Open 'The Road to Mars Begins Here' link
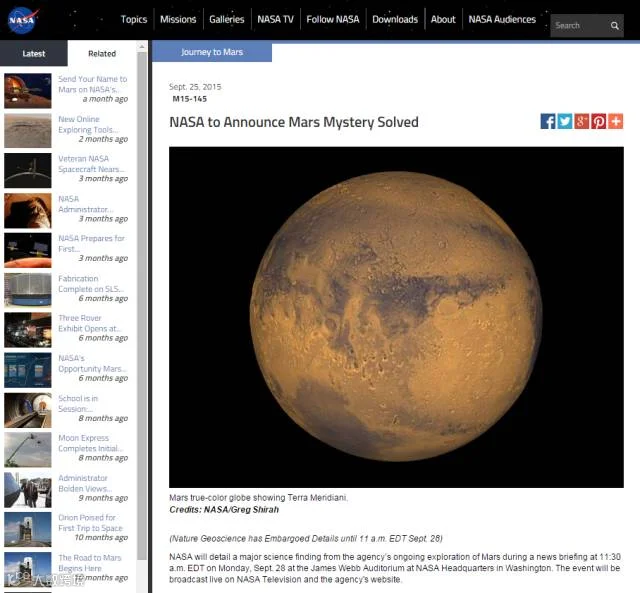This screenshot has height=593, width=640. 90,563
